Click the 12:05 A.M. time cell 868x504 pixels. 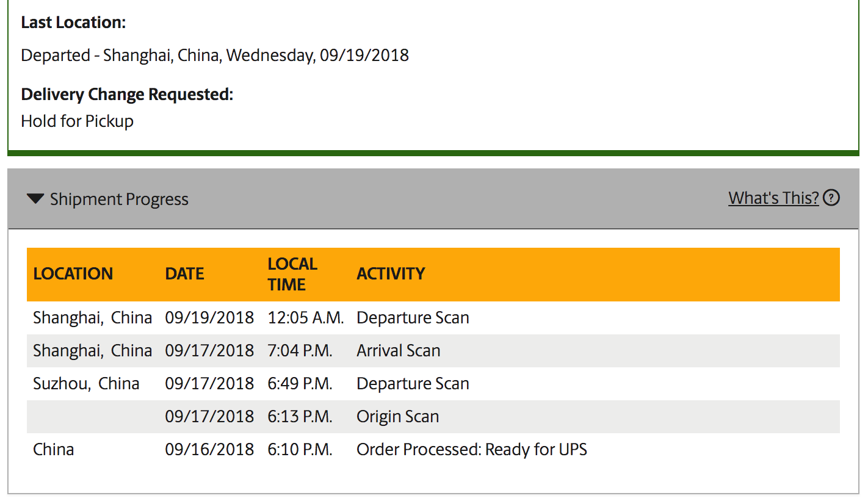pos(306,318)
